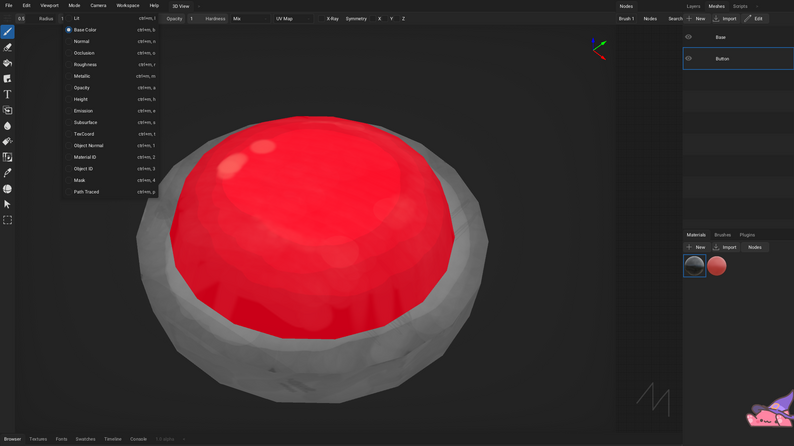
Task: Pick Mask from the mode menu
Action: (x=110, y=181)
